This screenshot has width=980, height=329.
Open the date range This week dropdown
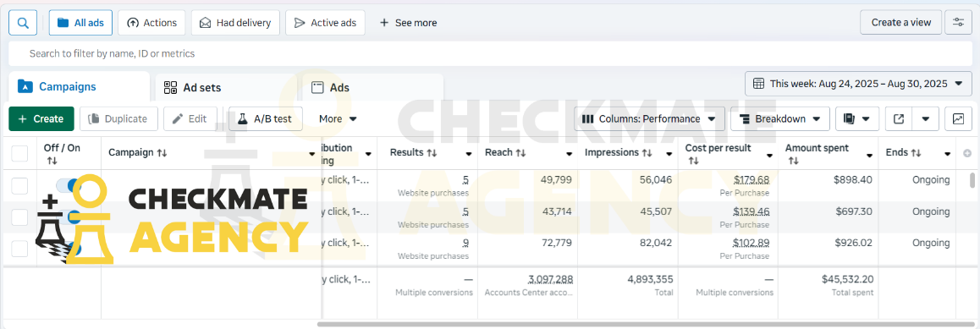[x=858, y=84]
